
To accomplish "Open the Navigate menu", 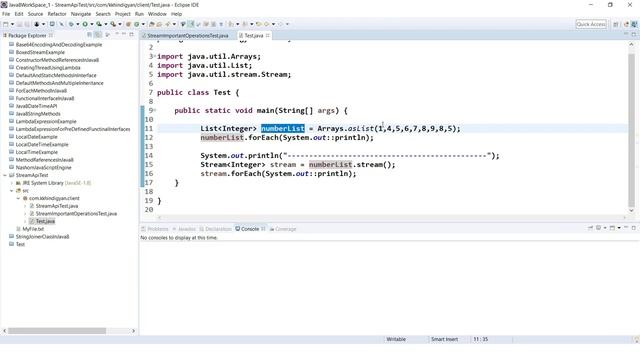I will coord(81,14).
